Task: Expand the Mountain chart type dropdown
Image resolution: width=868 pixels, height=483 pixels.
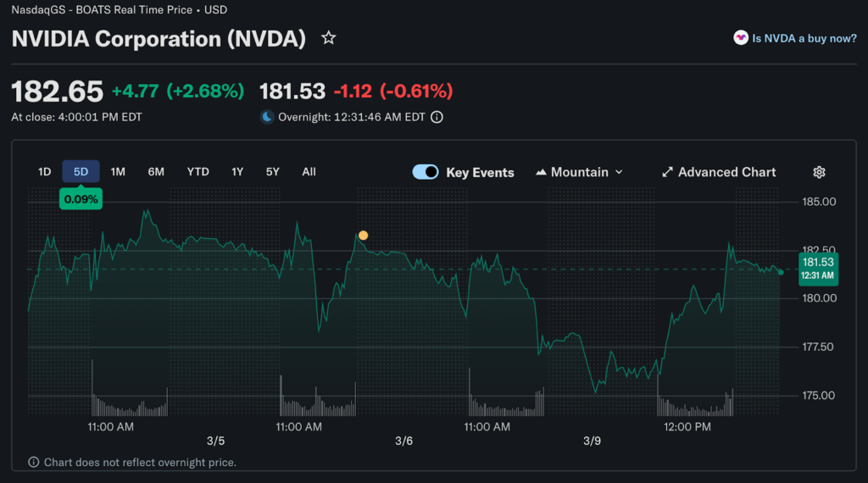Action: click(x=619, y=172)
